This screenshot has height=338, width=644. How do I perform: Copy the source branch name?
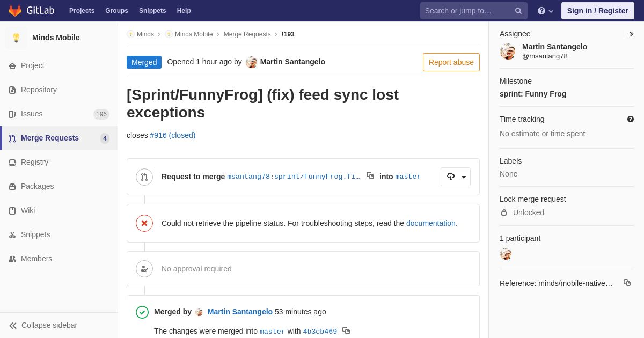[370, 175]
